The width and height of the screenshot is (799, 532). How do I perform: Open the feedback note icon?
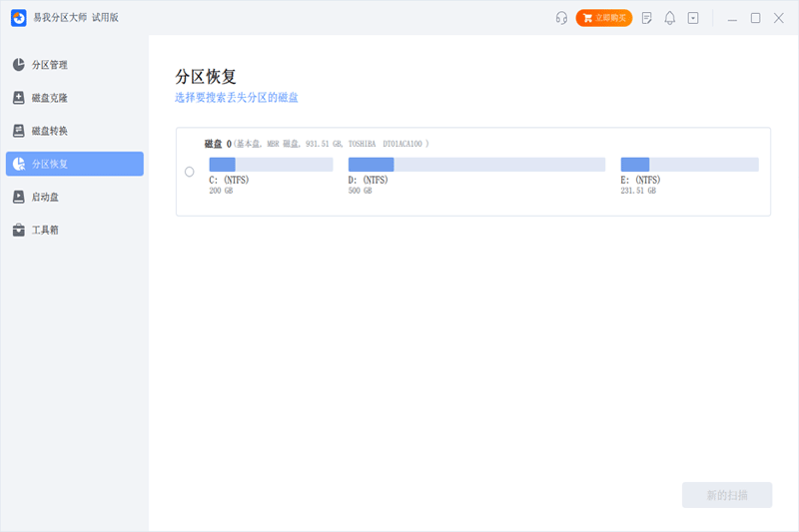647,18
